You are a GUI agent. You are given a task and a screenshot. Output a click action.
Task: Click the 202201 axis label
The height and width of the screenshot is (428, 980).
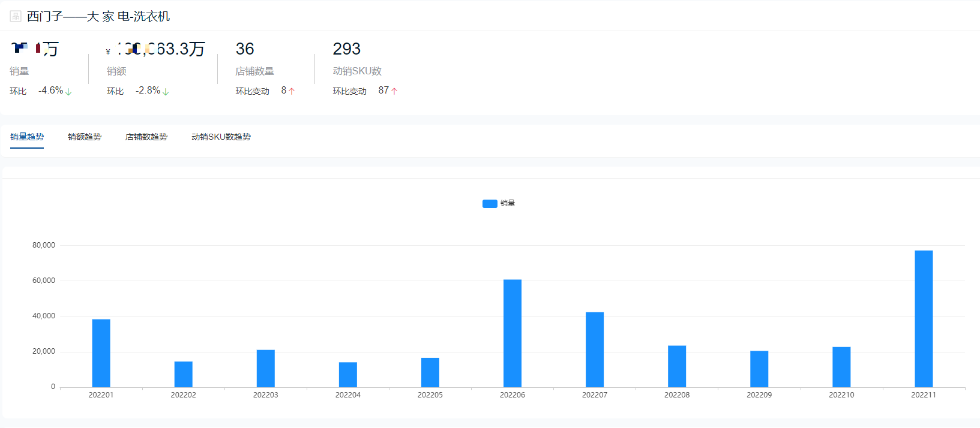[x=101, y=395]
